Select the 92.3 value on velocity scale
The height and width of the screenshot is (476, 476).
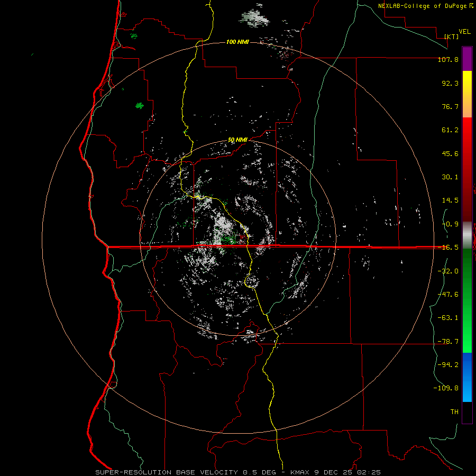450,83
